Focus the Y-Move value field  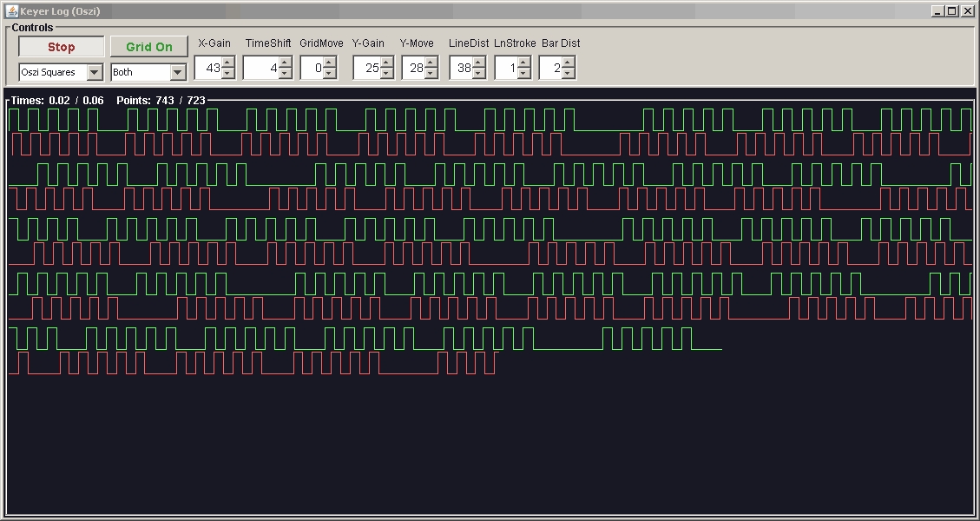click(x=414, y=68)
